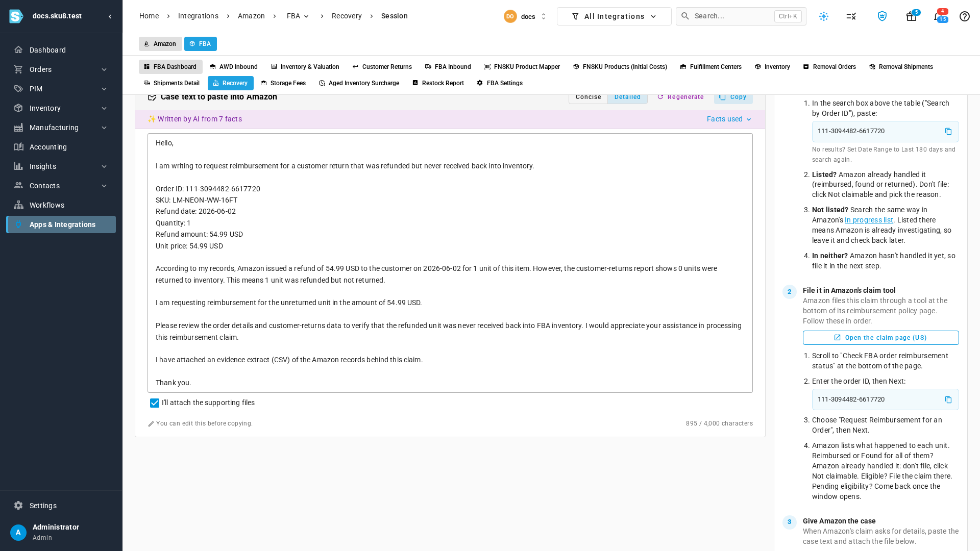The image size is (980, 551).
Task: Switch case text to Detailed
Action: coord(627,97)
